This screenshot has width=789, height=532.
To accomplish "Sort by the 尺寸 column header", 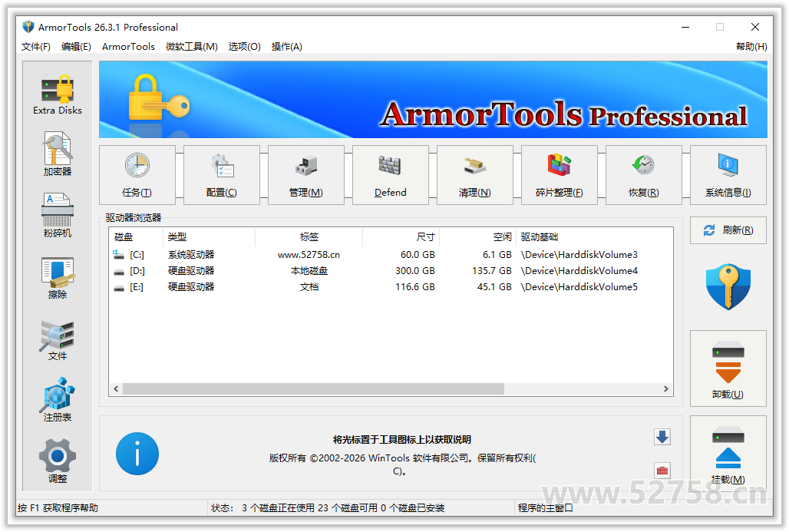I will click(401, 236).
